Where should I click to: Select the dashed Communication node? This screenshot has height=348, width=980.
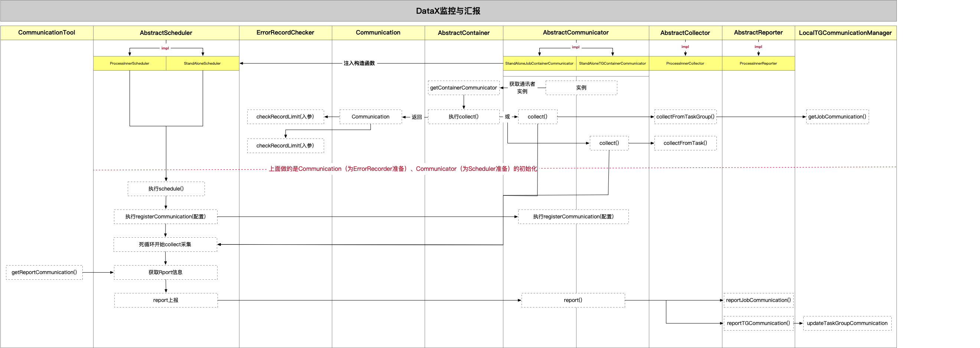(370, 117)
